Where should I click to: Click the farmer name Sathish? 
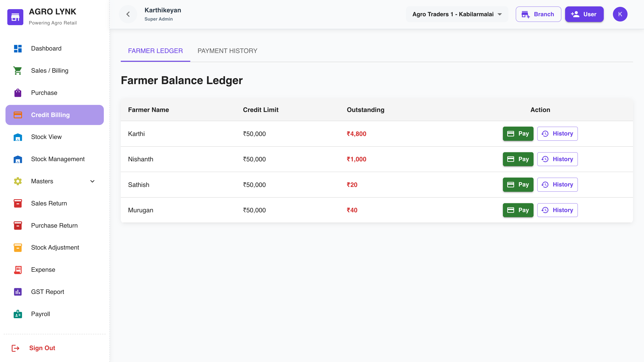(x=139, y=185)
